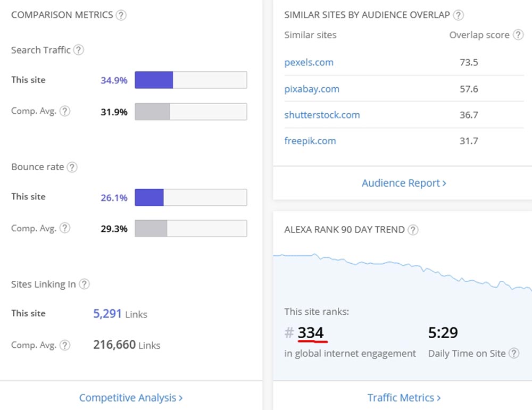This screenshot has width=532, height=410.
Task: Click the 216,660 competitor average links value
Action: (x=114, y=345)
